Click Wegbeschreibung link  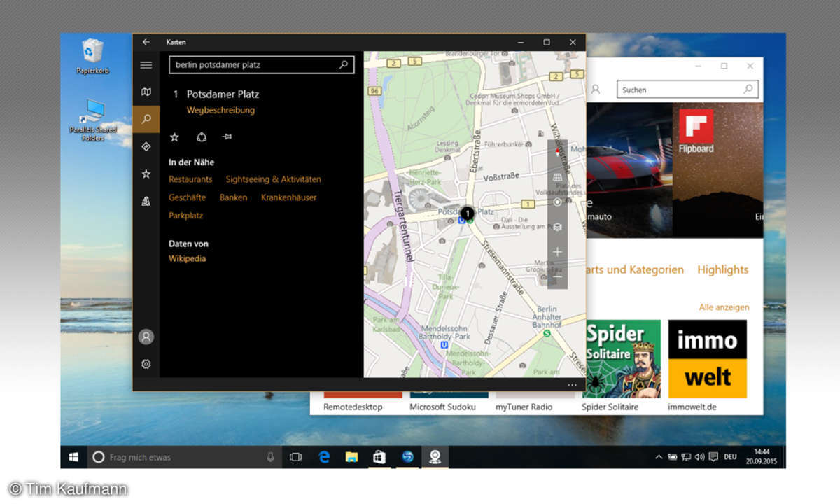(x=220, y=110)
